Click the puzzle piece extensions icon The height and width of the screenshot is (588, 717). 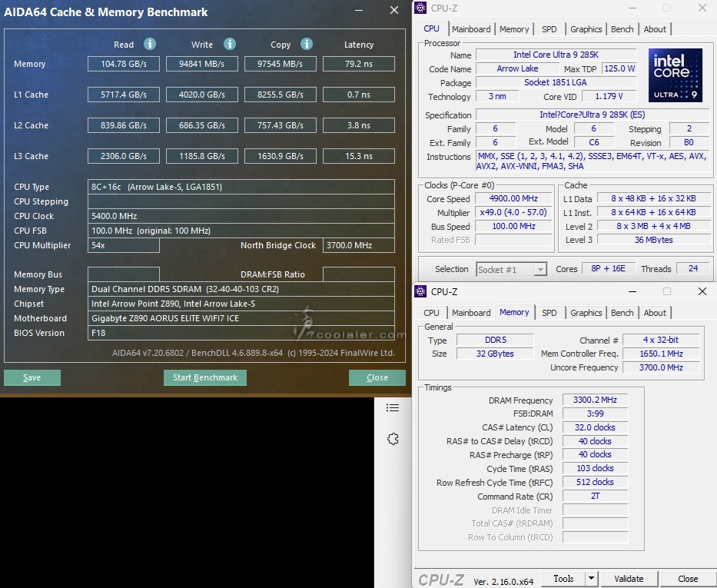click(x=393, y=439)
